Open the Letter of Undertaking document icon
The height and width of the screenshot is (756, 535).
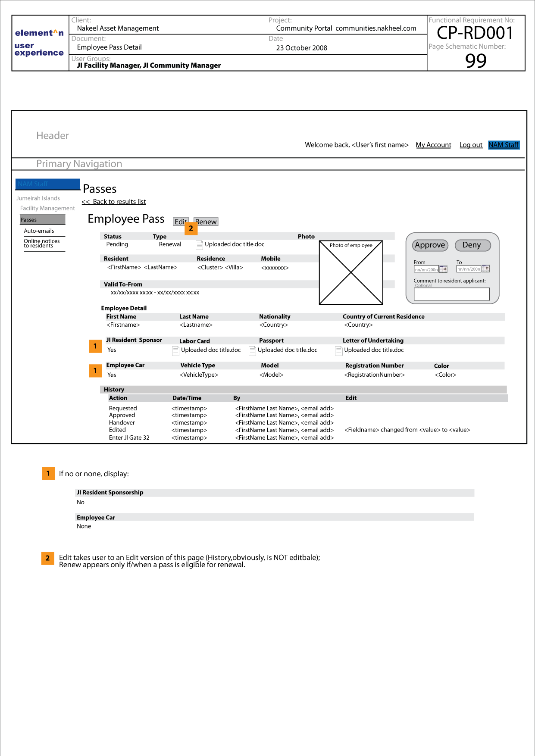point(339,351)
